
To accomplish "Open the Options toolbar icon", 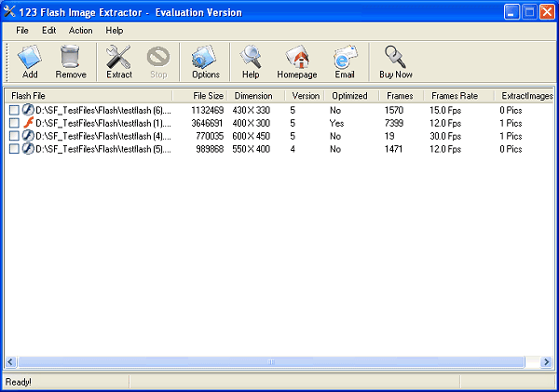I will [204, 57].
